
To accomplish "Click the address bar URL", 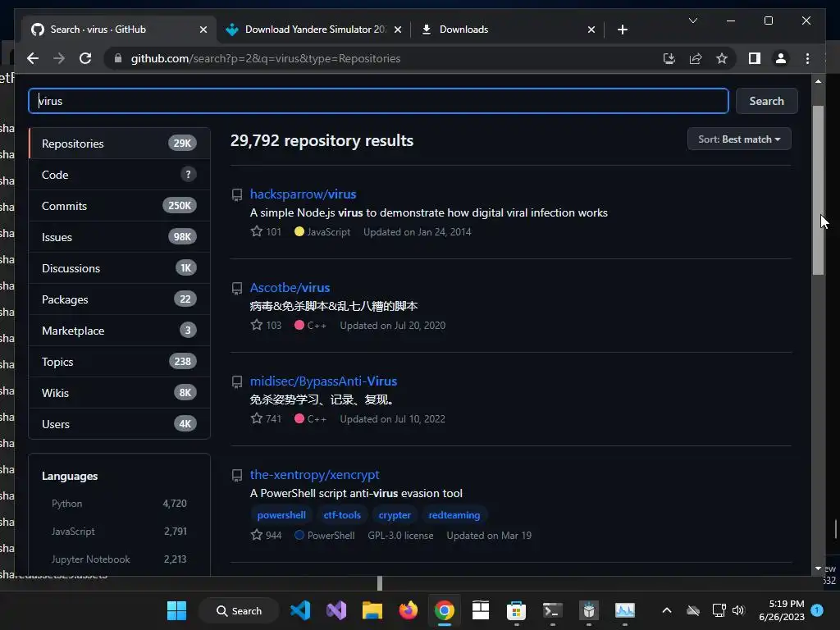I will (x=266, y=58).
